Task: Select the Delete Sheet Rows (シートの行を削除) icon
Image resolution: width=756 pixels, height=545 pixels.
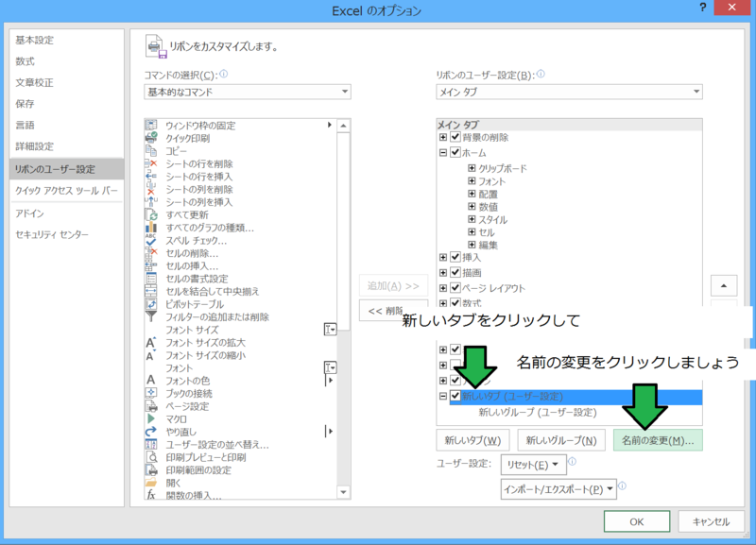Action: [x=151, y=163]
